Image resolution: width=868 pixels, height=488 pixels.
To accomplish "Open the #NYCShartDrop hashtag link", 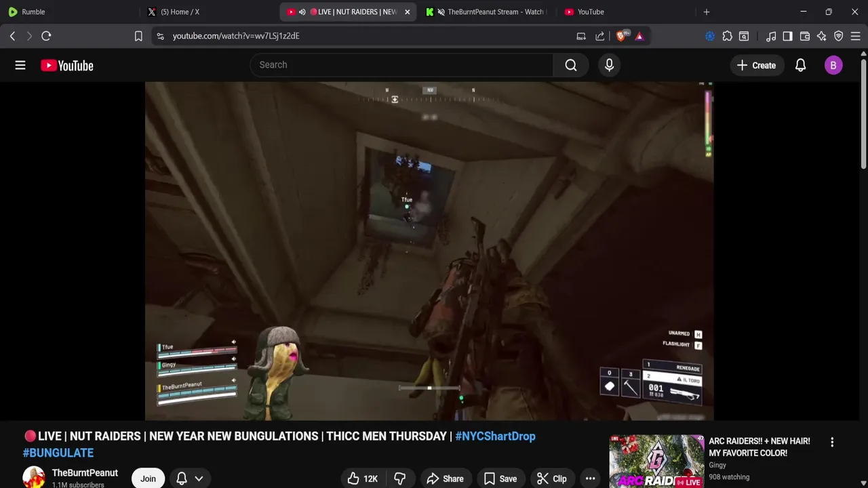I will tap(495, 436).
